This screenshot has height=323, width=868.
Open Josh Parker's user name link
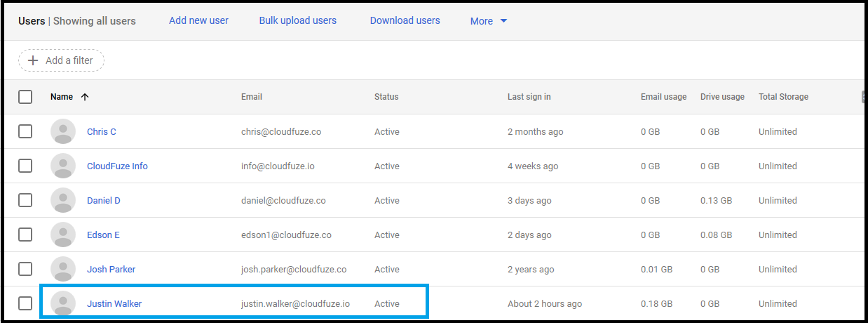pyautogui.click(x=111, y=270)
